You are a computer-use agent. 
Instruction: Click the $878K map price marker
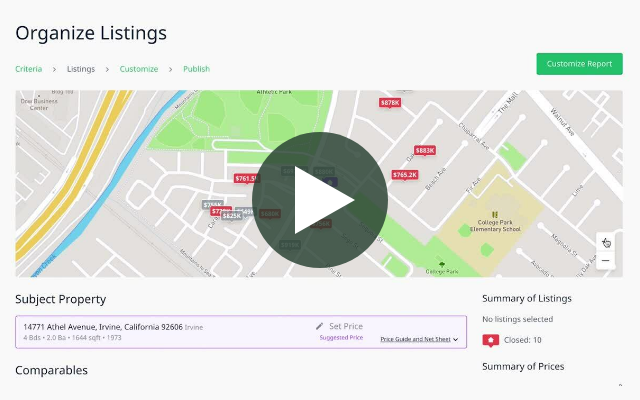pos(390,103)
